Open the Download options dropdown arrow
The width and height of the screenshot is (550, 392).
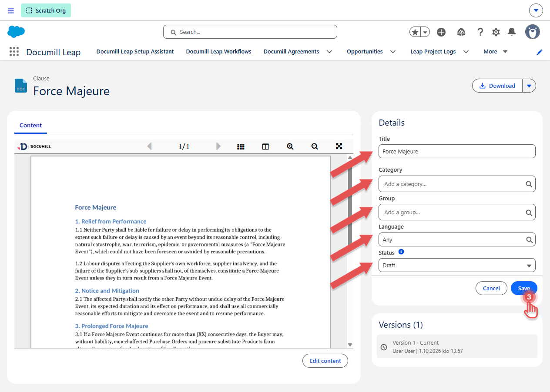point(529,86)
